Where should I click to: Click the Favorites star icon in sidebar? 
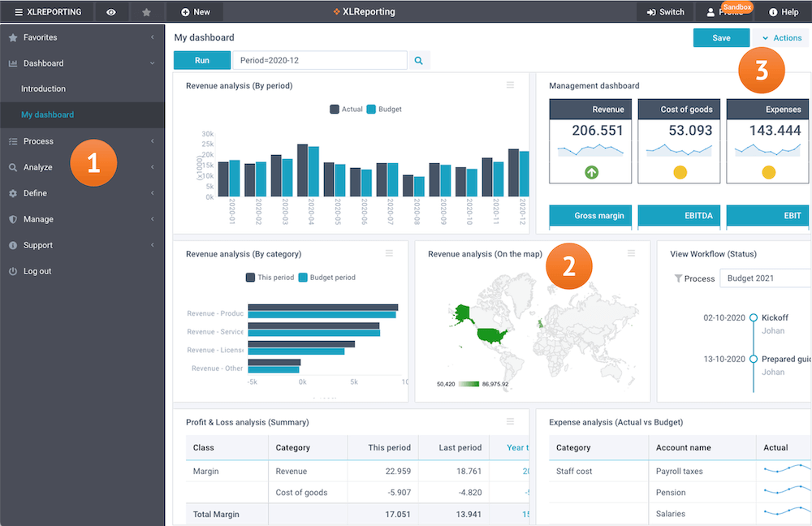tap(13, 37)
